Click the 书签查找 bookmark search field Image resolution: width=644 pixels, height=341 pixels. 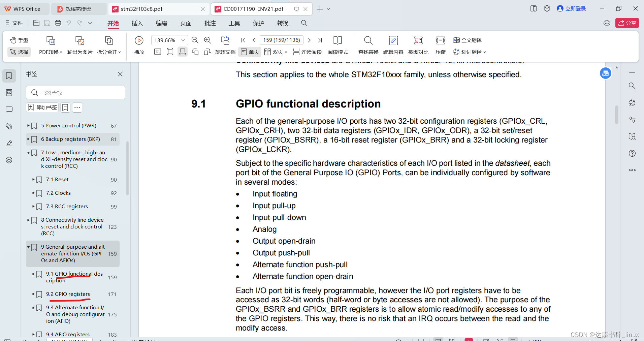(75, 92)
